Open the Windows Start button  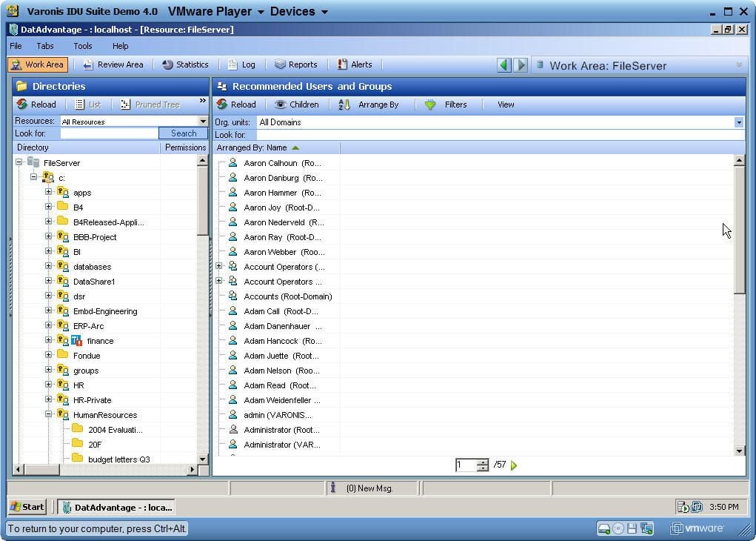(x=27, y=507)
